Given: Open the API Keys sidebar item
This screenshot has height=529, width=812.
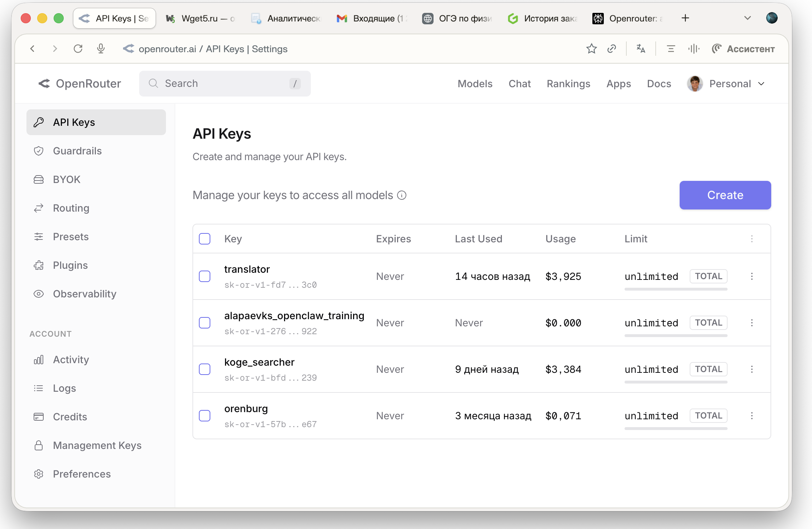Looking at the screenshot, I should pyautogui.click(x=96, y=122).
